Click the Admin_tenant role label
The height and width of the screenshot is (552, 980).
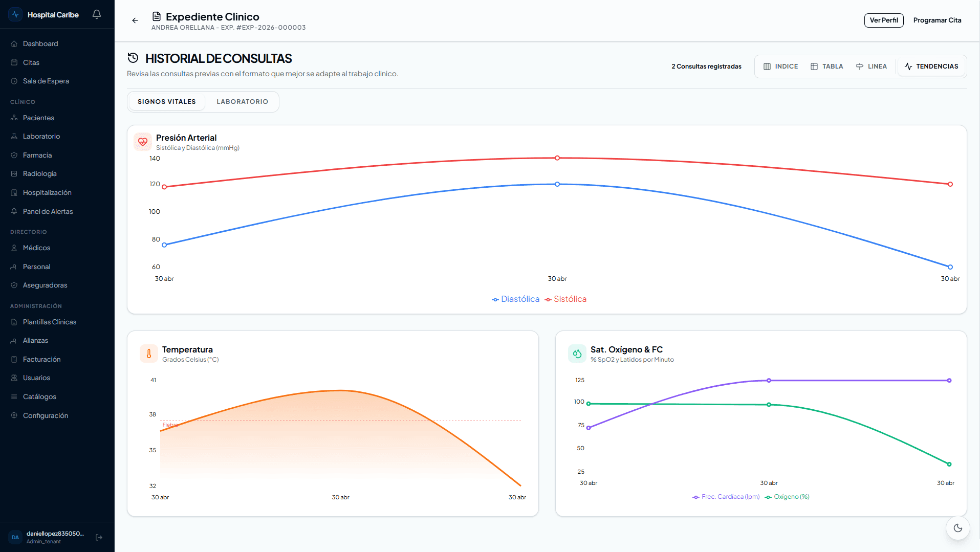pyautogui.click(x=43, y=542)
